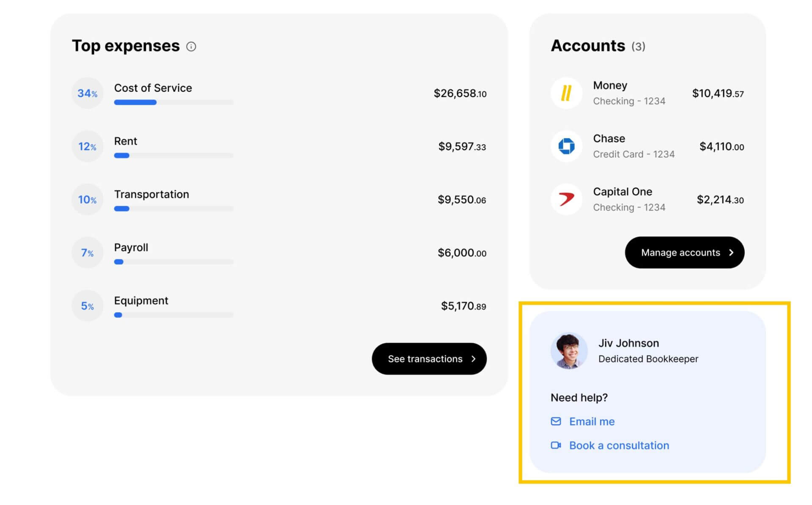Select the Cost of Service label
The width and height of the screenshot is (812, 505).
(x=153, y=88)
